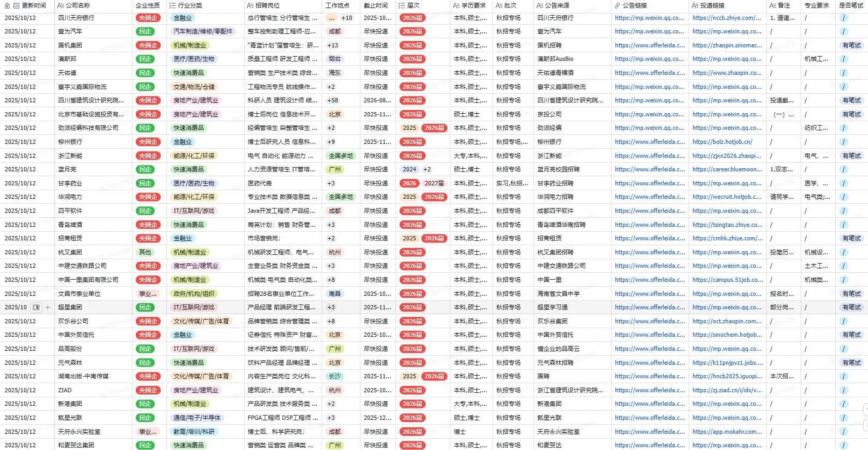Click the 长沙 location tag for 湖南出版-中南传媒
Image resolution: width=868 pixels, height=450 pixels.
point(335,376)
